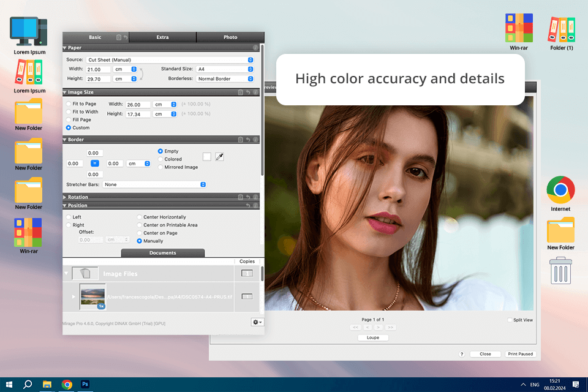This screenshot has width=588, height=392.
Task: Switch to the Extra tab
Action: pos(162,37)
